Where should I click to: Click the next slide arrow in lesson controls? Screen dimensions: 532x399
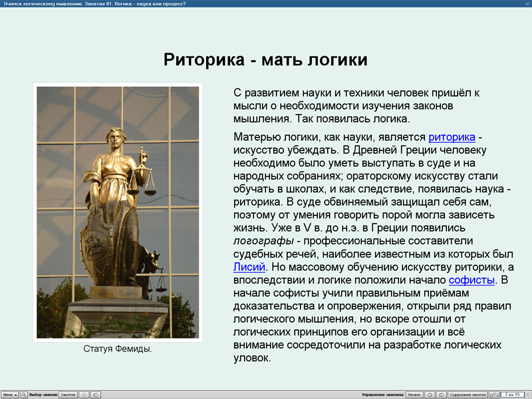pyautogui.click(x=442, y=394)
